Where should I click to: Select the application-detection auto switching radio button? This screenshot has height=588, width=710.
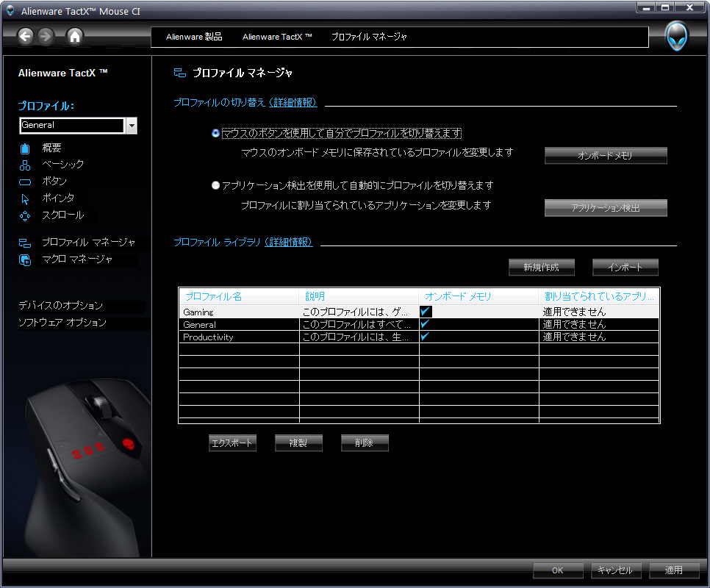point(215,185)
